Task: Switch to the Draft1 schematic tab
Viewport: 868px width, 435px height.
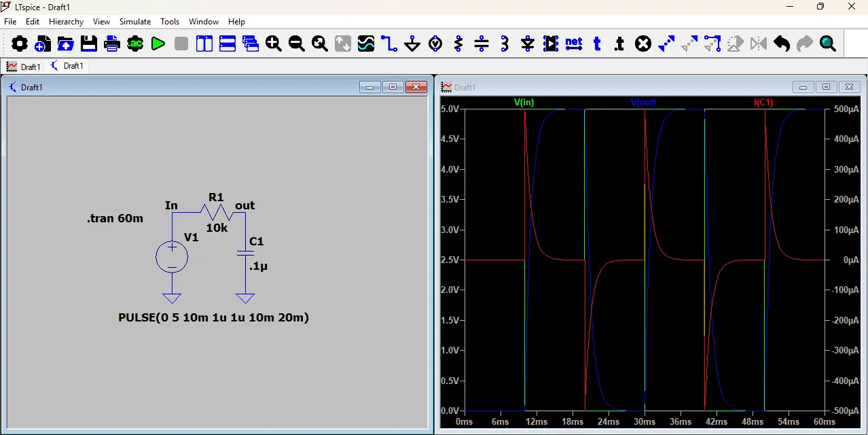Action: click(67, 66)
